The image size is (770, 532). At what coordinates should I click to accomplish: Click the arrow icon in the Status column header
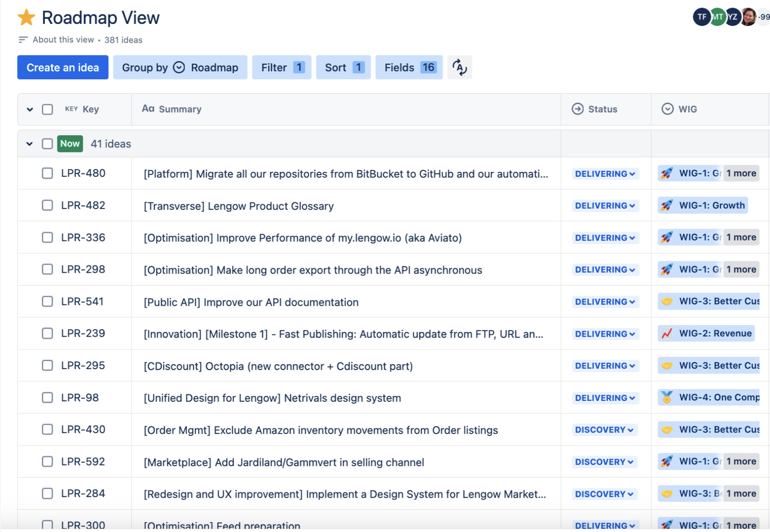(577, 109)
